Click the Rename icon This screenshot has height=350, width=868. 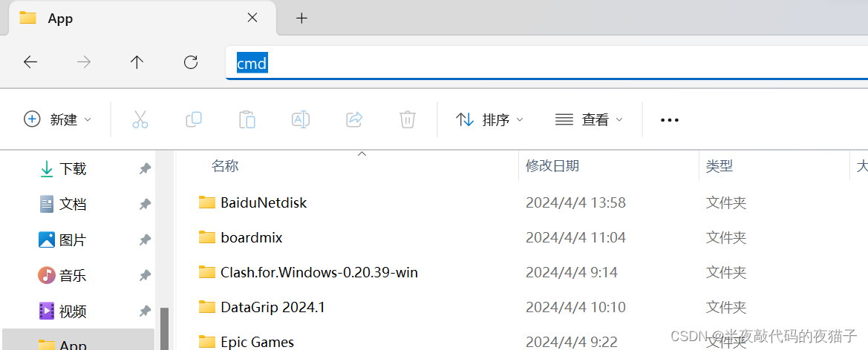click(x=301, y=119)
